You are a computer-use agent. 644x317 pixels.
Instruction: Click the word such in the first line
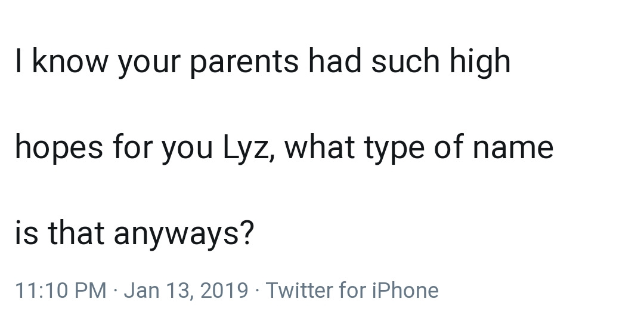coord(405,60)
